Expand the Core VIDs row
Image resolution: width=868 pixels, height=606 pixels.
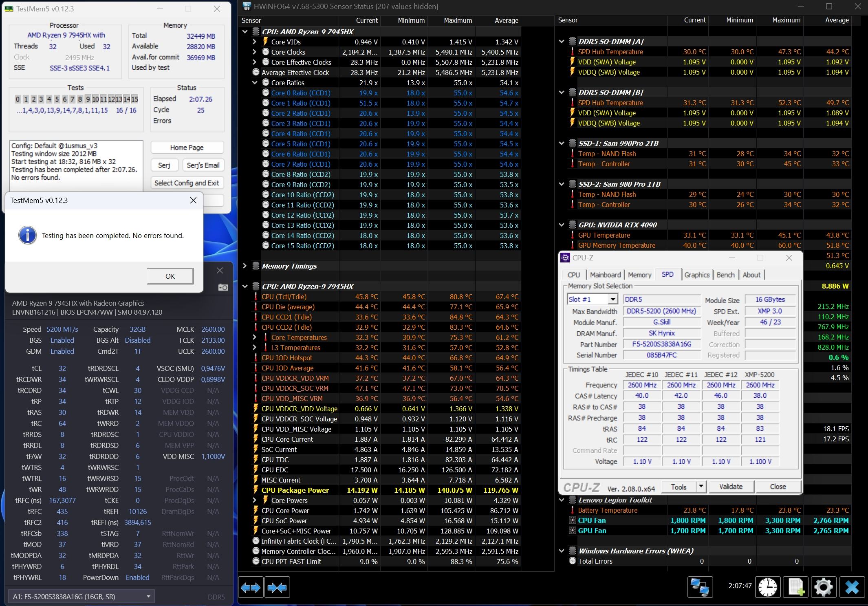[255, 42]
